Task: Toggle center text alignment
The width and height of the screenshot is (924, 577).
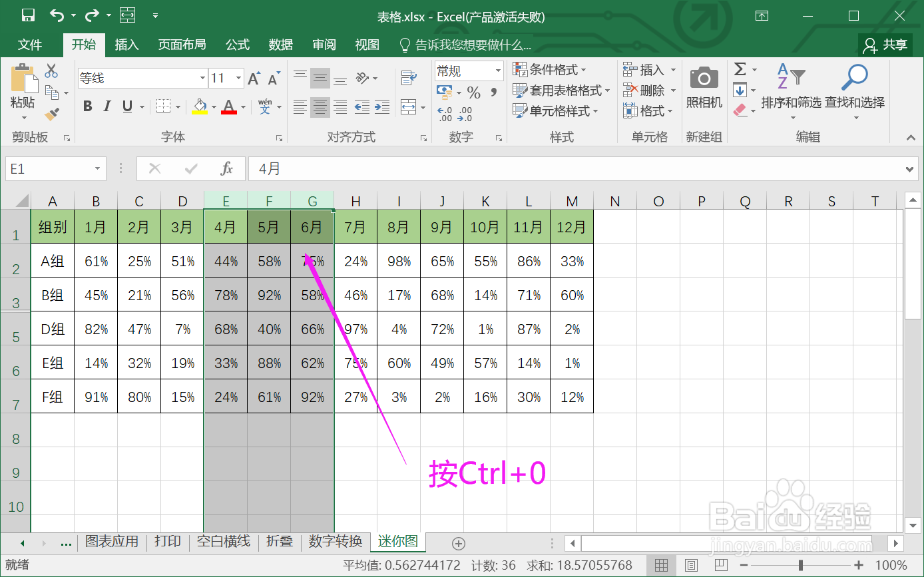Action: pos(320,107)
